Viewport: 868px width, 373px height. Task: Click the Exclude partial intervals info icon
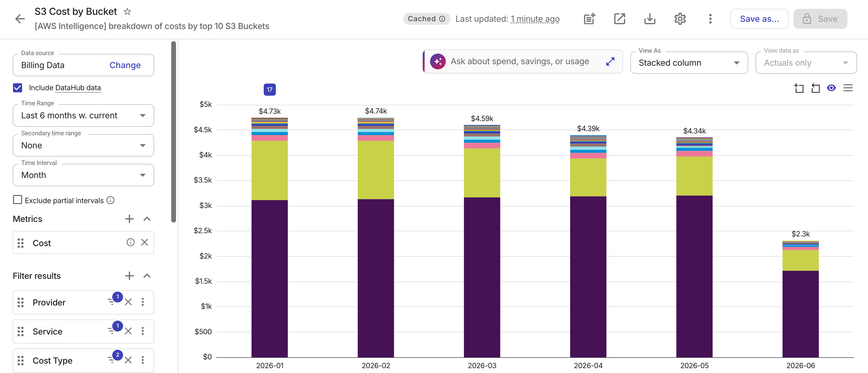pyautogui.click(x=110, y=200)
